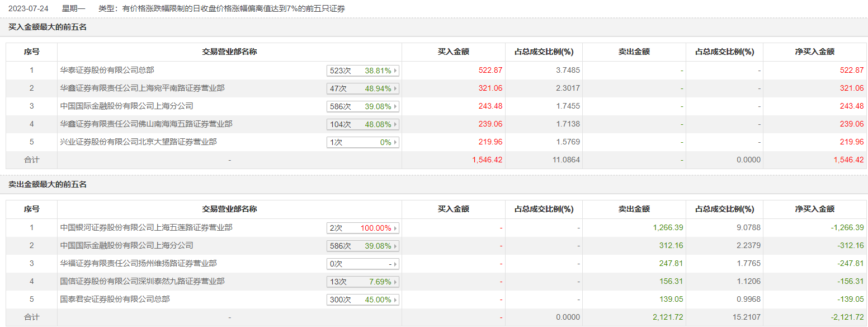Click 序号 header in the buy table
This screenshot has width=868, height=327.
tap(32, 52)
